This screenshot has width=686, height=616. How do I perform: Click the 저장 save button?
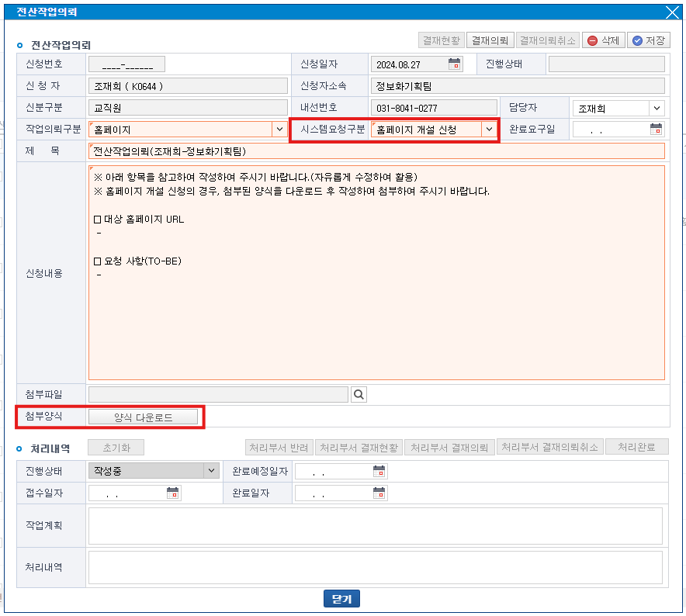coord(648,40)
